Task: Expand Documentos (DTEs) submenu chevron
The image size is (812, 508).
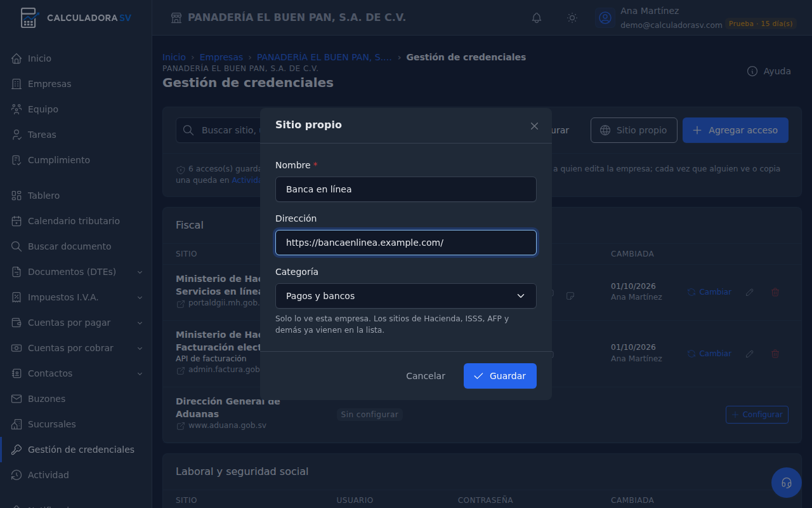Action: 140,272
